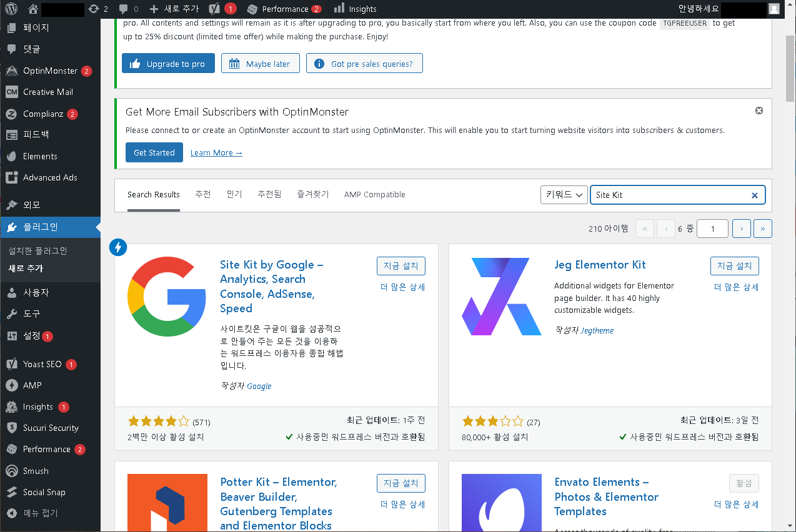This screenshot has height=532, width=796.
Task: Switch to the 추천 tab
Action: [203, 194]
